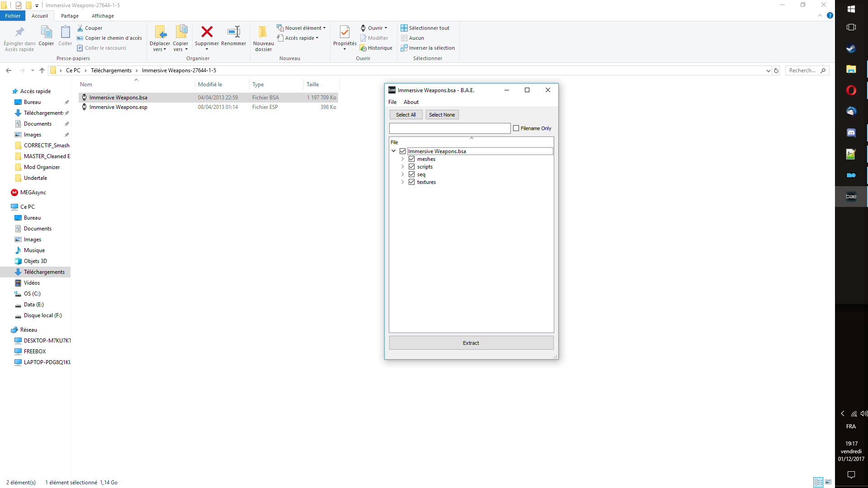Open the Nouvel élément dropdown
Screen dimensions: 868x488
[301, 28]
